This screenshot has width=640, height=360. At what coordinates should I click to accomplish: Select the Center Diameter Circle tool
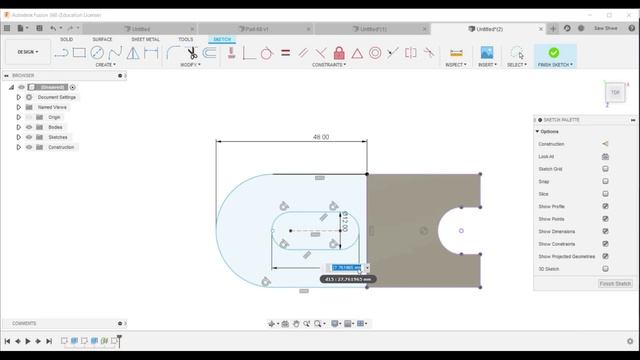97,53
